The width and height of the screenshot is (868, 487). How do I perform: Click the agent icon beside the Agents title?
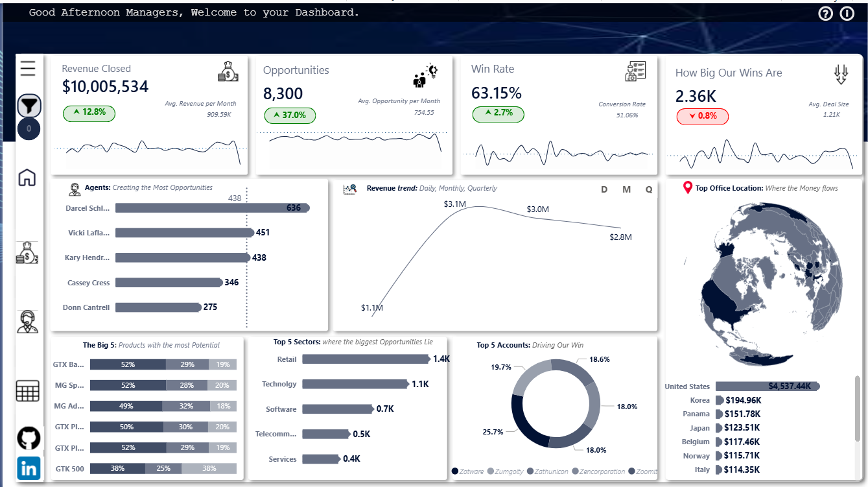point(75,189)
